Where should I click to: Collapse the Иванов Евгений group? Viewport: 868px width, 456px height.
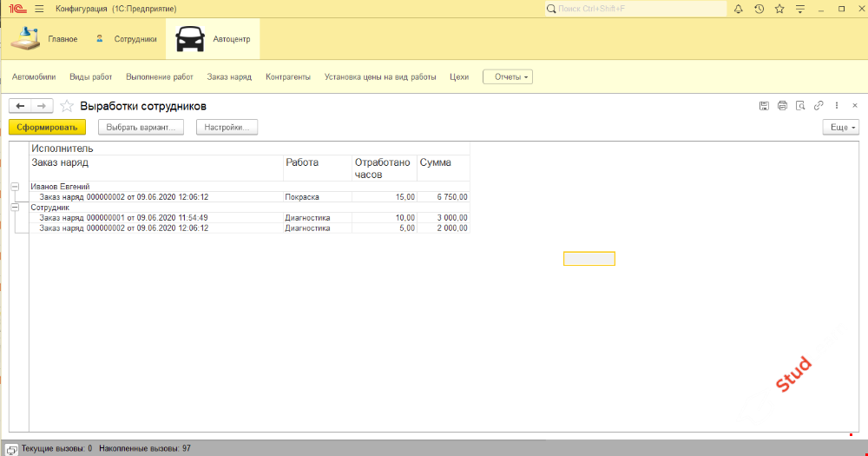pyautogui.click(x=15, y=187)
